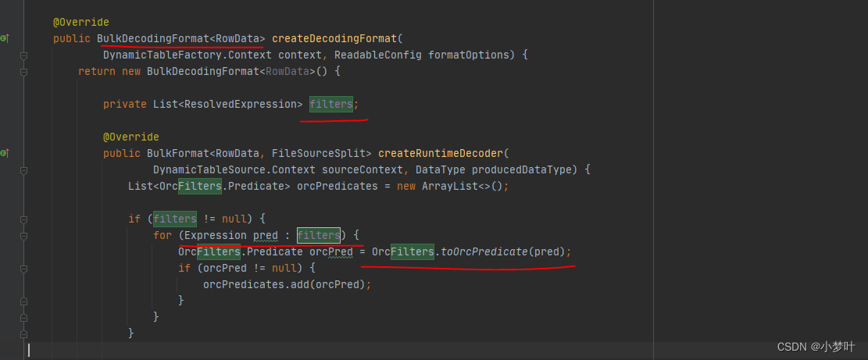This screenshot has width=868, height=360.
Task: Click the formatOptions parameter name
Action: pyautogui.click(x=469, y=55)
